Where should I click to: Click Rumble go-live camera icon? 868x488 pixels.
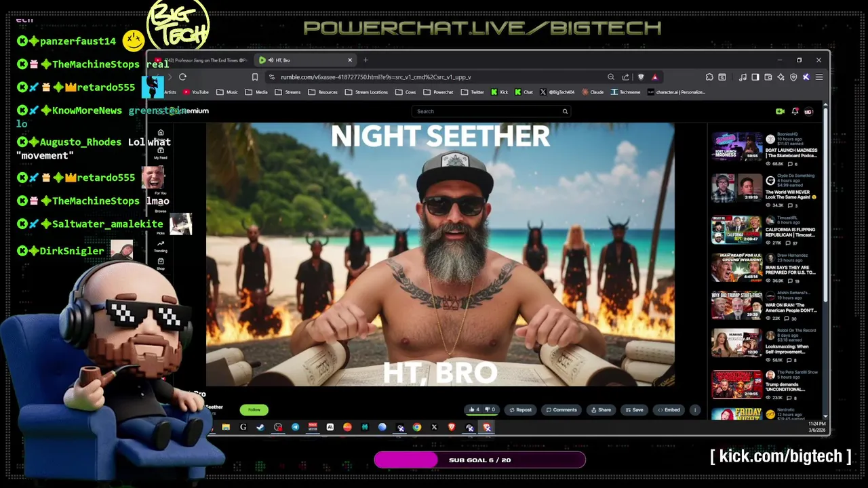(x=780, y=111)
